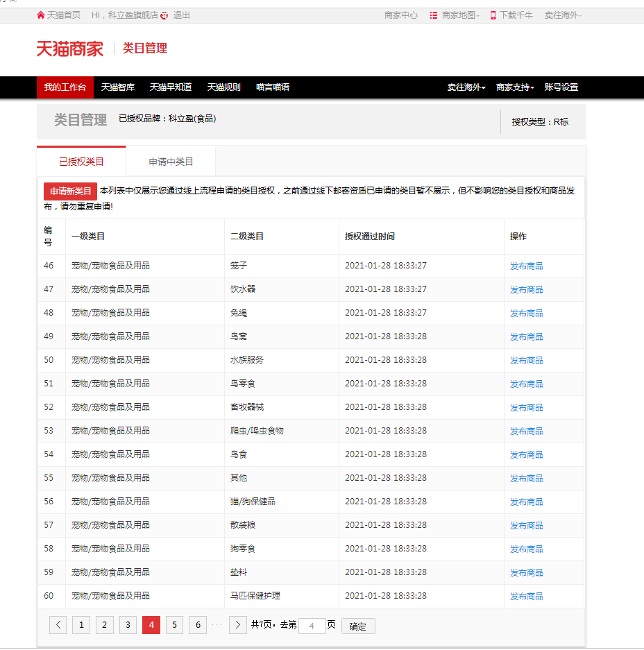
Task: Click 发布商品 for the 鸟窝 row
Action: coord(526,337)
